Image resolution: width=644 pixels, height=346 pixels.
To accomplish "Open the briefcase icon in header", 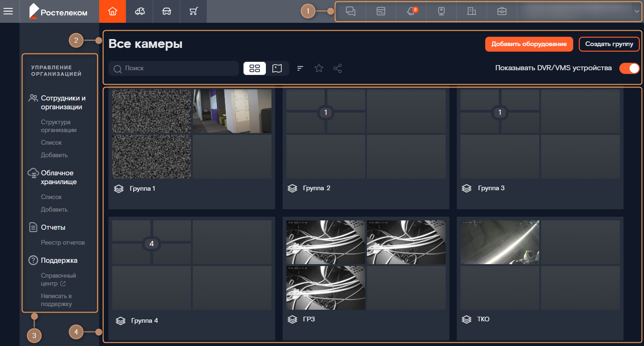I will point(502,12).
